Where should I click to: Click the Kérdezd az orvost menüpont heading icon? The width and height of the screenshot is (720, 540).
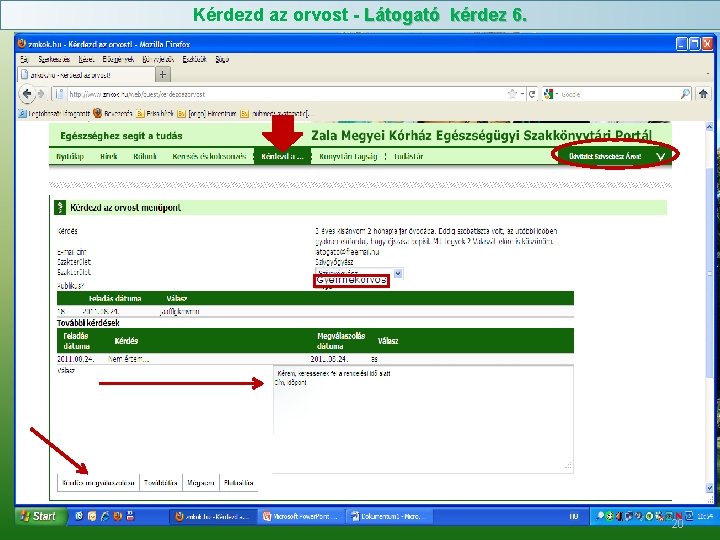[60, 208]
